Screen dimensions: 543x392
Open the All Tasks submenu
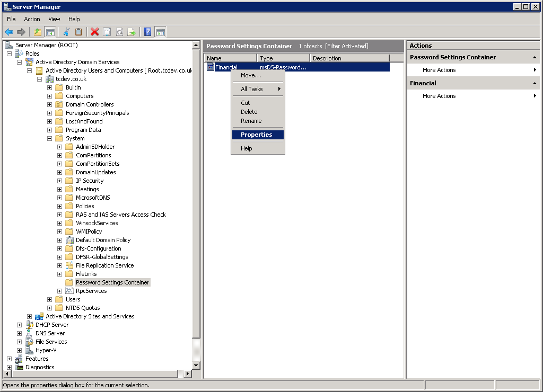click(x=258, y=89)
